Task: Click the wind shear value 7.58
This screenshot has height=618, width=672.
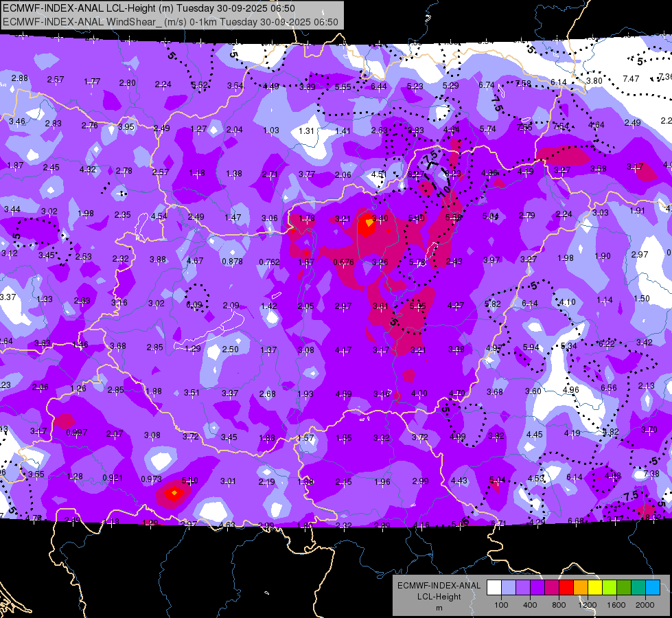Action: (x=523, y=84)
